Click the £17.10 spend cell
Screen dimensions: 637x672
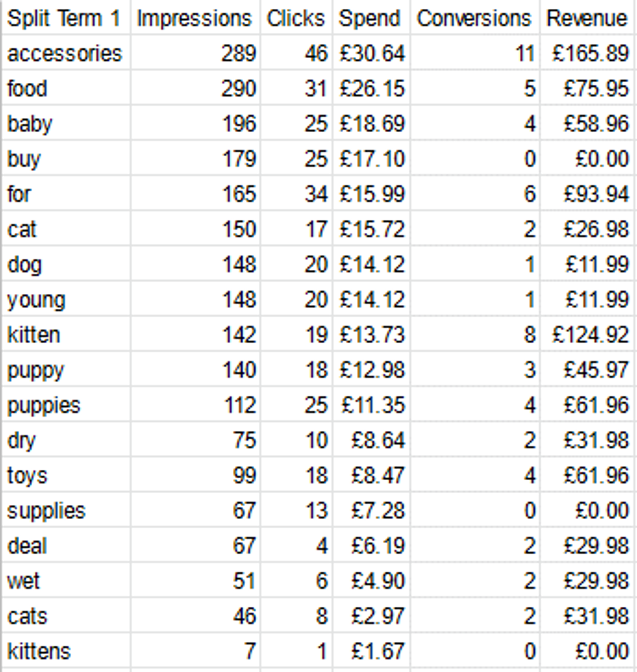pyautogui.click(x=372, y=159)
